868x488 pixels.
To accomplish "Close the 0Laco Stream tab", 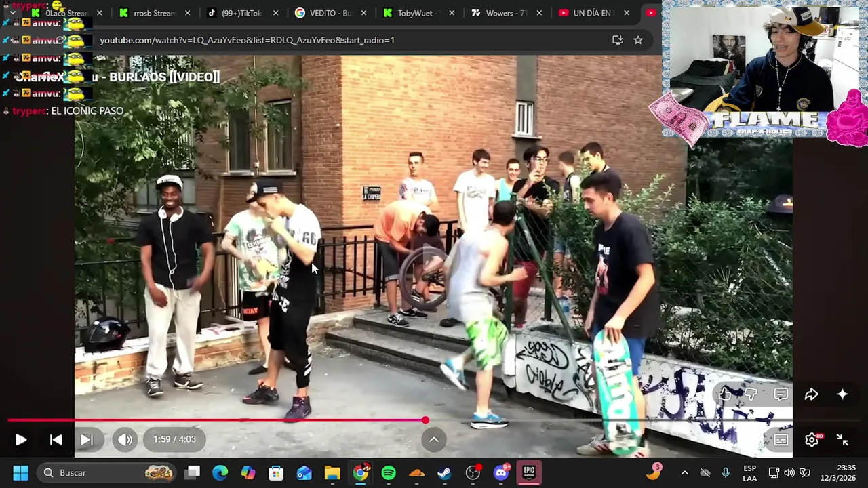I will click(x=100, y=13).
